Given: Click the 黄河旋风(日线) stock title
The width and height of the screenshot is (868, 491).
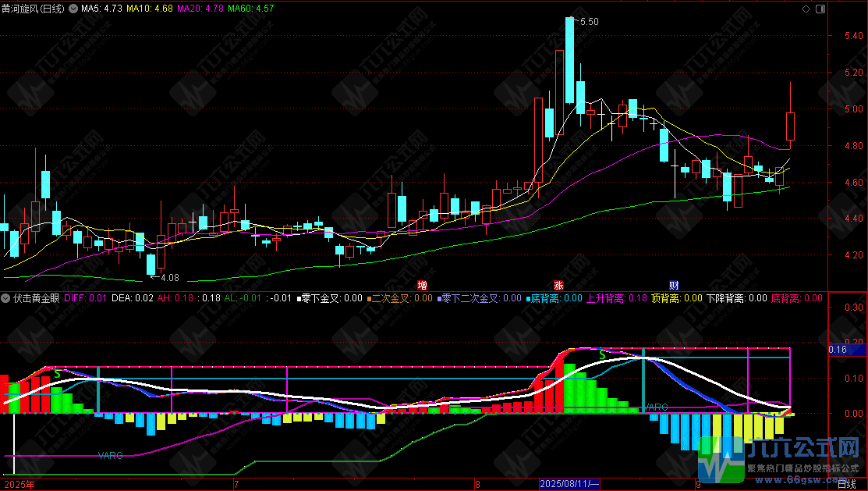Looking at the screenshot, I should tap(34, 9).
